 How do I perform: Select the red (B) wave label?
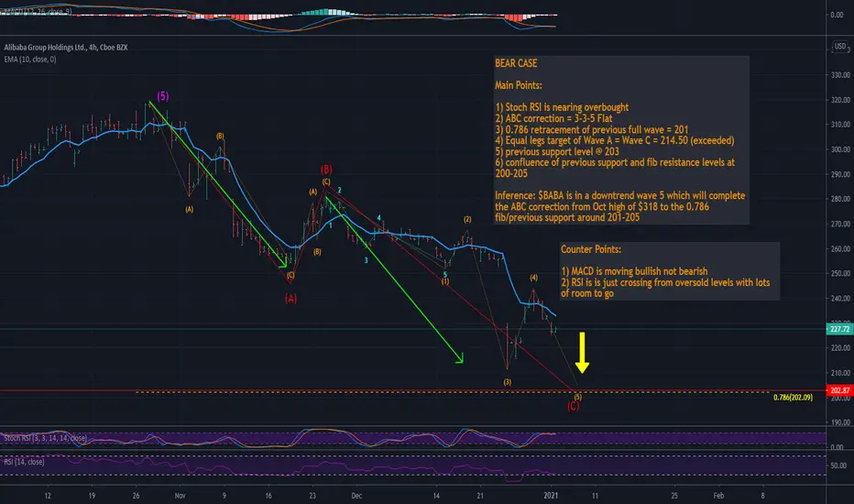[x=326, y=170]
